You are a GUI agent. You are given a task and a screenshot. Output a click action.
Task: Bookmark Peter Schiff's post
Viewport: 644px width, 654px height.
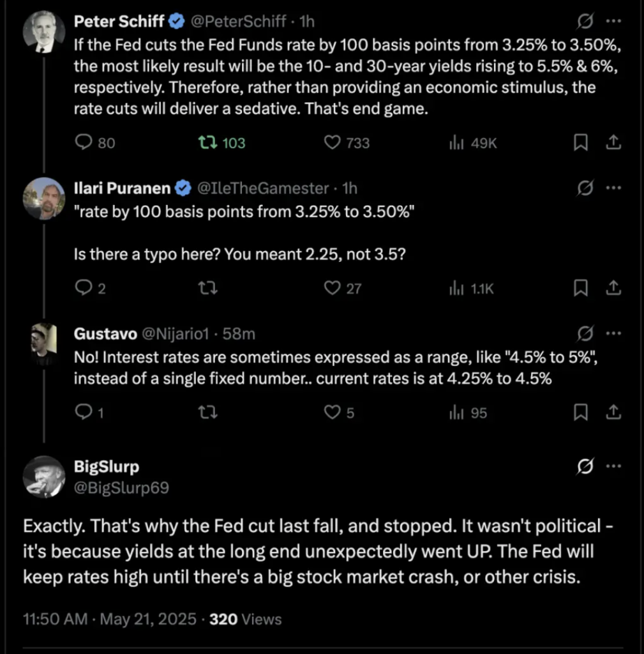tap(581, 142)
